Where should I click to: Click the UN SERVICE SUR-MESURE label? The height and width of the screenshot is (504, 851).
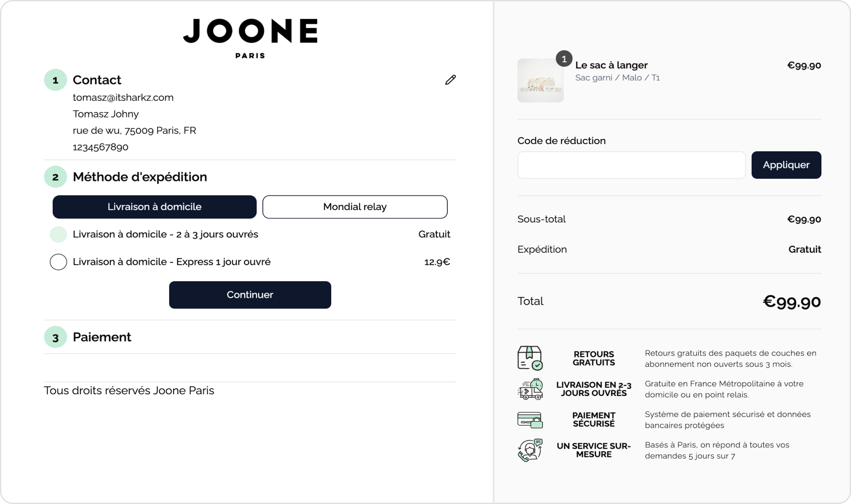click(x=594, y=450)
